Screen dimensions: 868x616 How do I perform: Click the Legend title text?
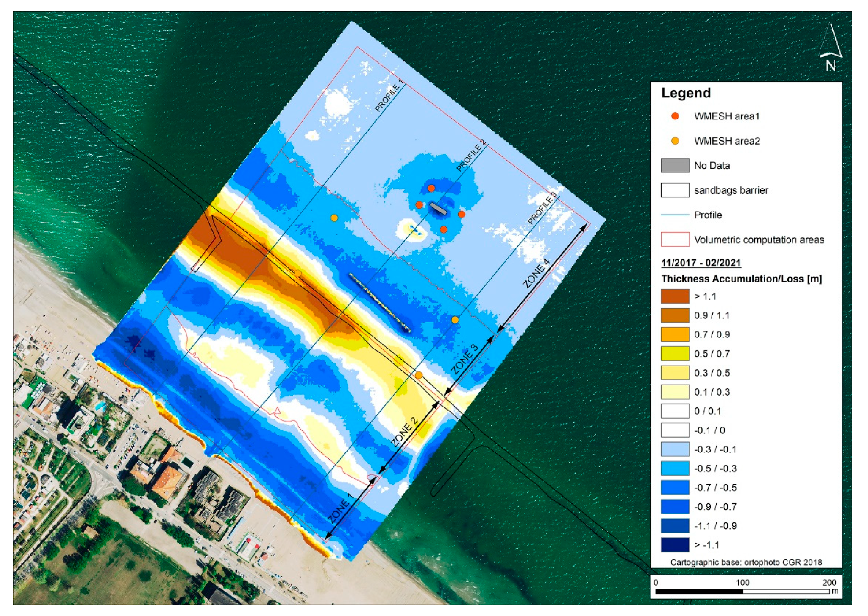pos(686,93)
